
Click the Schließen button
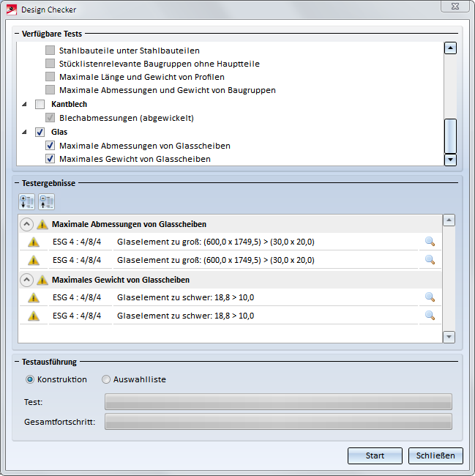coord(435,455)
